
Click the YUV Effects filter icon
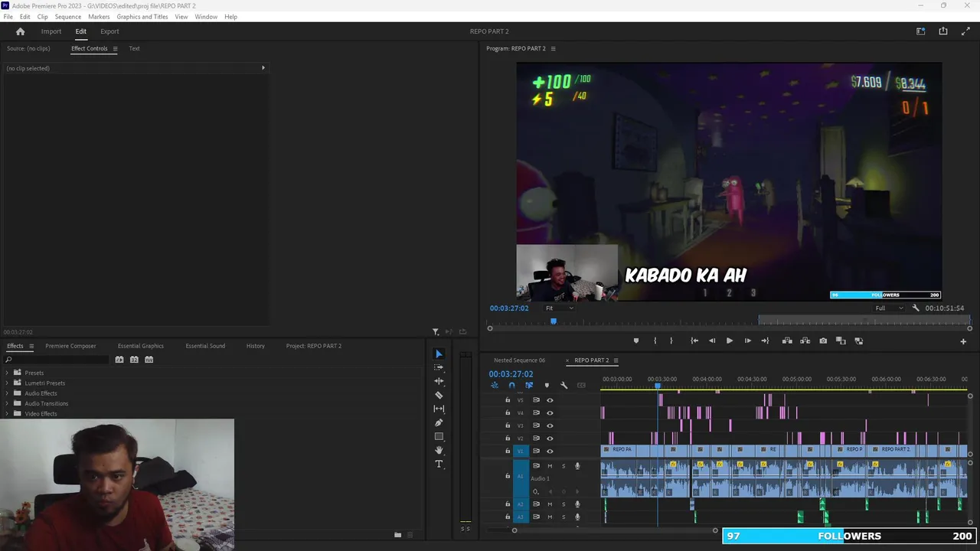149,360
